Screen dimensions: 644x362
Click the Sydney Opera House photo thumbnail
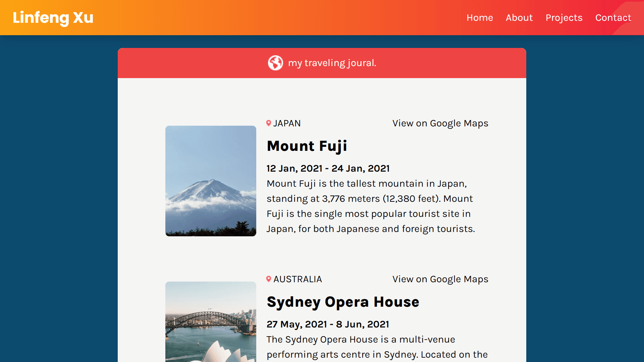tap(211, 322)
